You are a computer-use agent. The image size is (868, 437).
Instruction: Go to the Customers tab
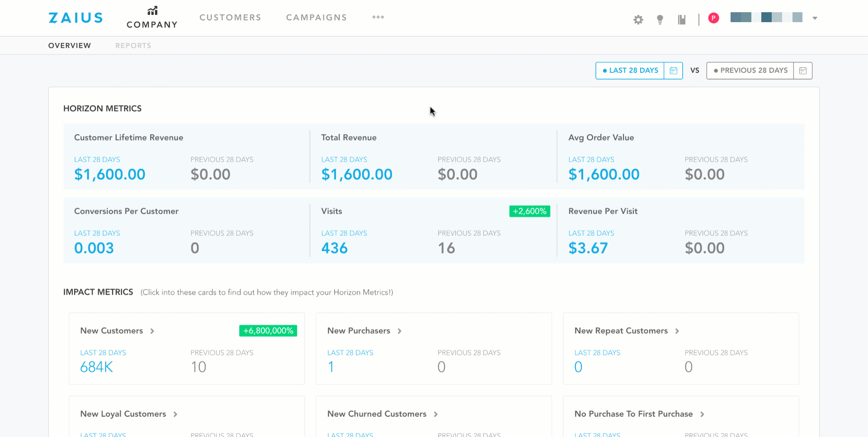pyautogui.click(x=230, y=17)
